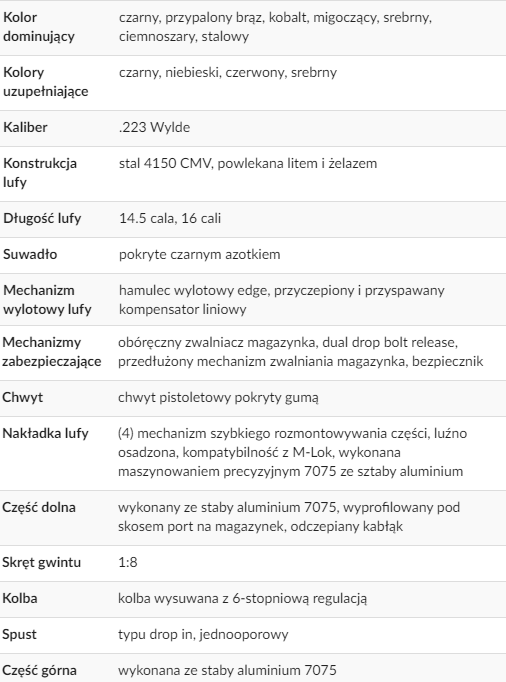Select the Spust value 'typu drop in, jednooporowy'
506x682 pixels.
point(203,634)
